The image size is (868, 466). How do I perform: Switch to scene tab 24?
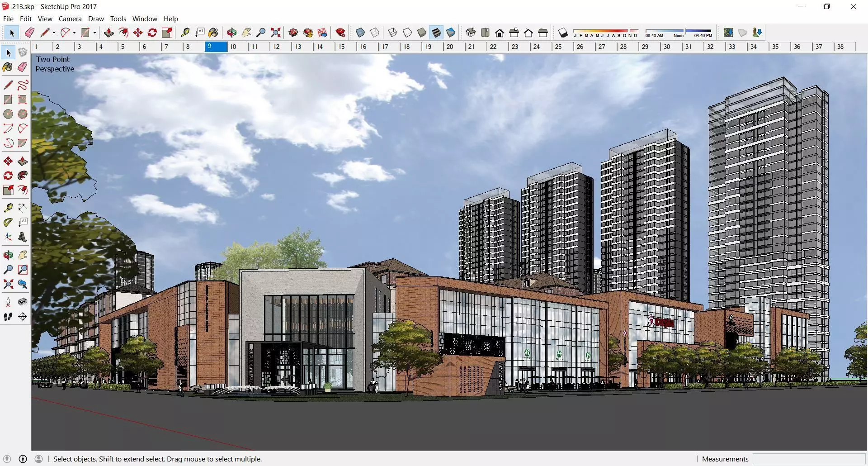click(x=541, y=47)
